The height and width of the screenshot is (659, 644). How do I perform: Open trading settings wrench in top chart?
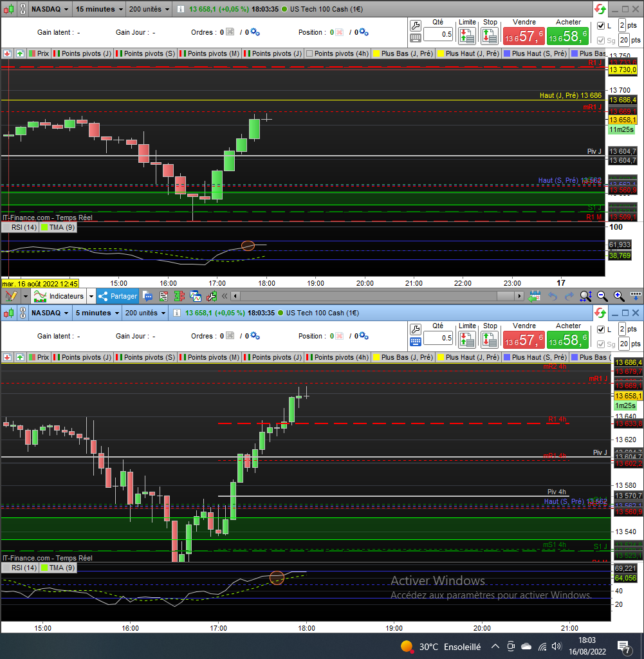[x=416, y=26]
